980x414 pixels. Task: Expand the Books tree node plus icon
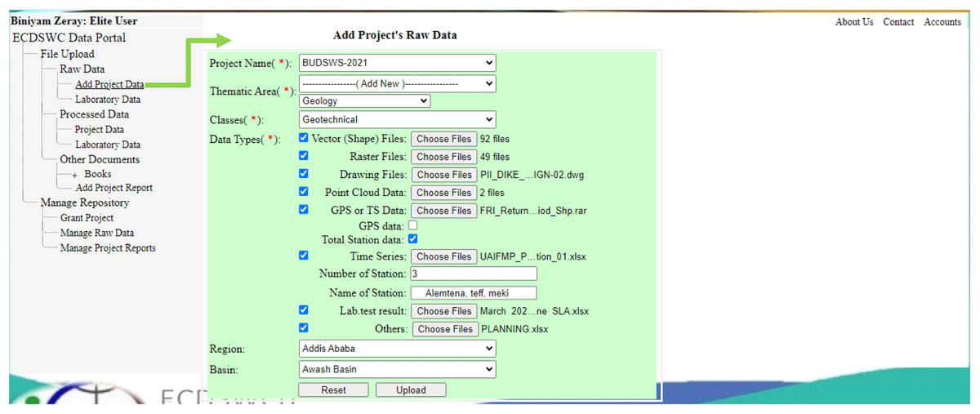pos(74,175)
